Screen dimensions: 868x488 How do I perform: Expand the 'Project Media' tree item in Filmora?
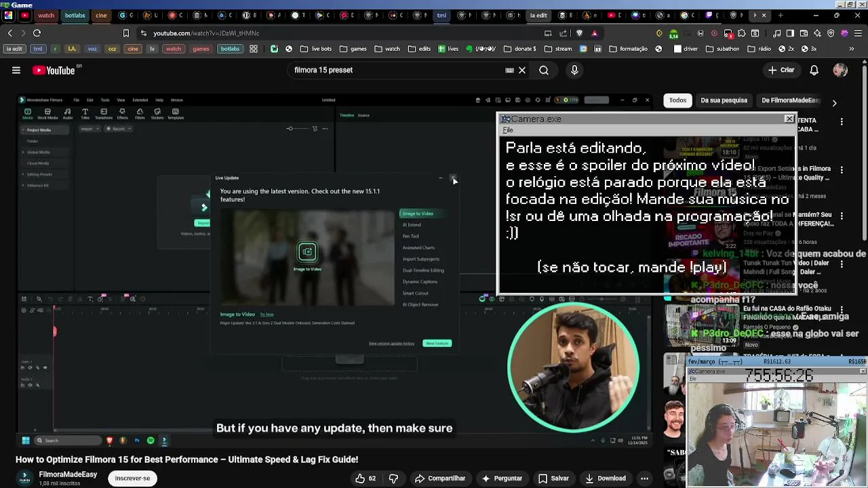pyautogui.click(x=23, y=130)
